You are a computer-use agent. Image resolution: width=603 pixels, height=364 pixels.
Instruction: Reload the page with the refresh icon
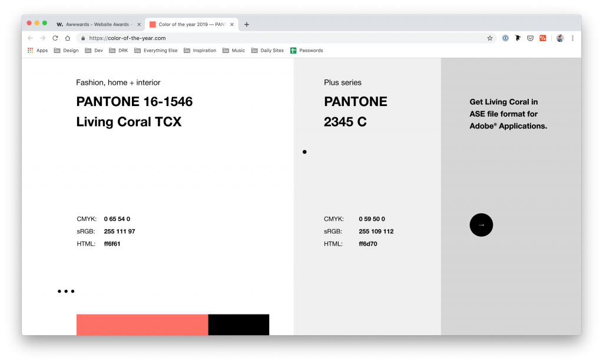click(55, 38)
